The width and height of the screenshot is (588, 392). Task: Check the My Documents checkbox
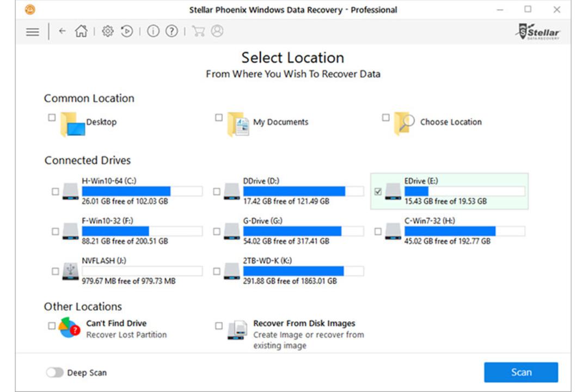tap(219, 118)
